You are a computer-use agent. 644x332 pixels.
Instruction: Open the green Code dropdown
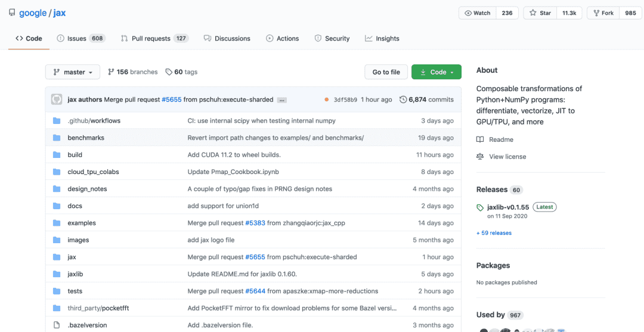(x=436, y=72)
